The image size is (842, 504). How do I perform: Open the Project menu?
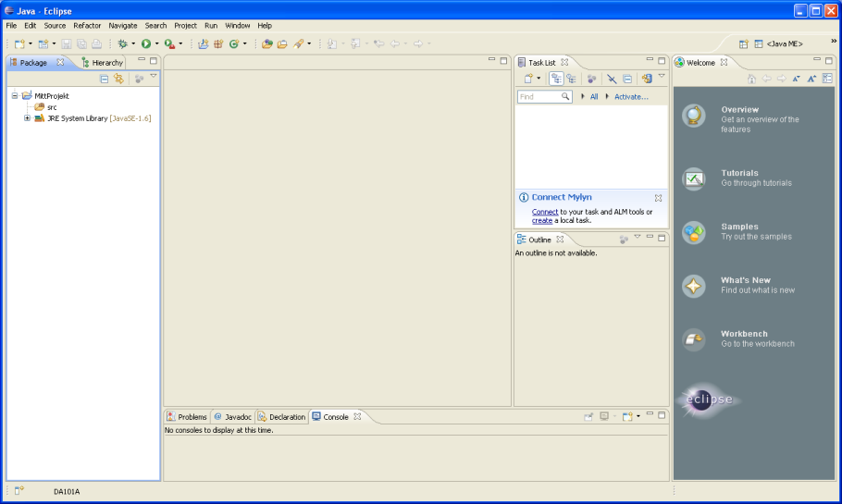(x=185, y=26)
